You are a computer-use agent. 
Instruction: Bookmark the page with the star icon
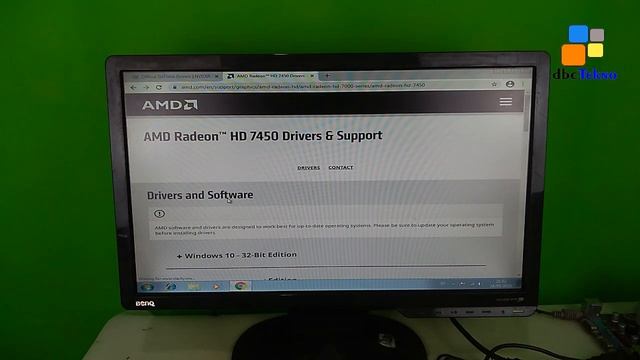pyautogui.click(x=494, y=84)
